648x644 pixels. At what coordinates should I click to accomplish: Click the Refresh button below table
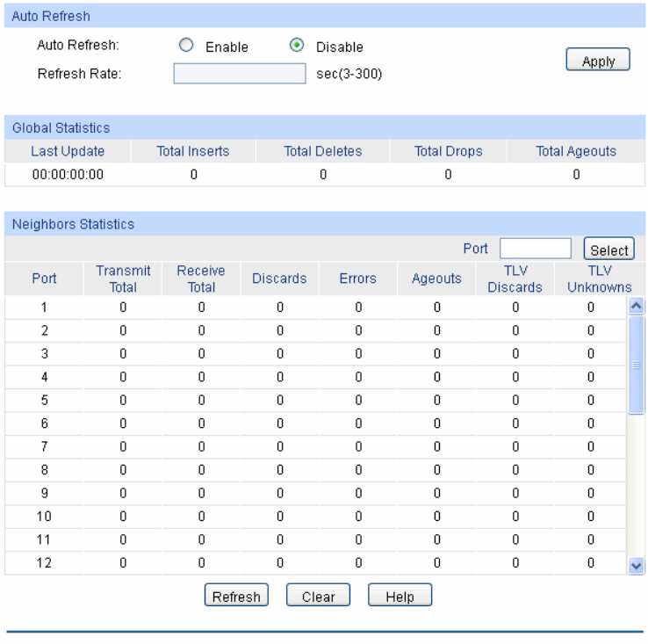coord(236,597)
